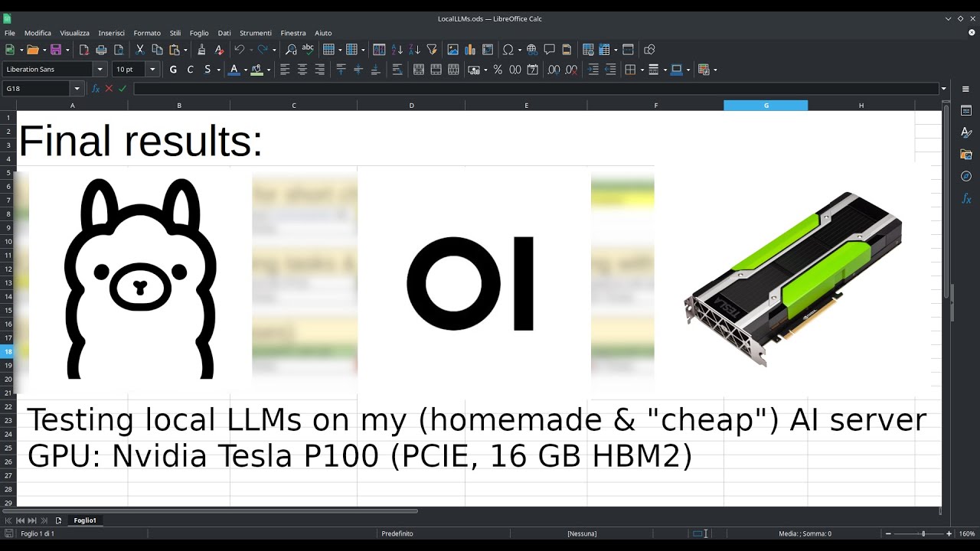
Task: Insert special character omega icon
Action: coord(507,50)
